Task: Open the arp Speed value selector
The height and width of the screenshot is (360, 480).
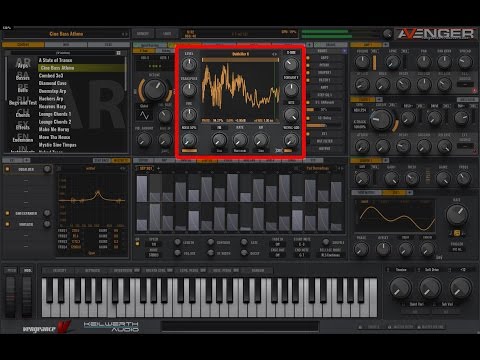Action: [x=154, y=244]
